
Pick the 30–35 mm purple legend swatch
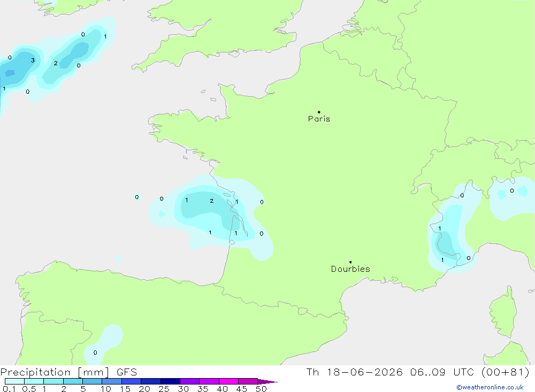pos(190,381)
